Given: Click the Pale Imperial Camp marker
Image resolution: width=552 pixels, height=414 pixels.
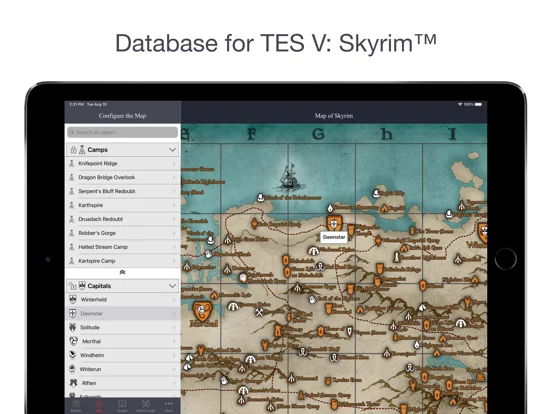Looking at the screenshot, I should point(254,223).
